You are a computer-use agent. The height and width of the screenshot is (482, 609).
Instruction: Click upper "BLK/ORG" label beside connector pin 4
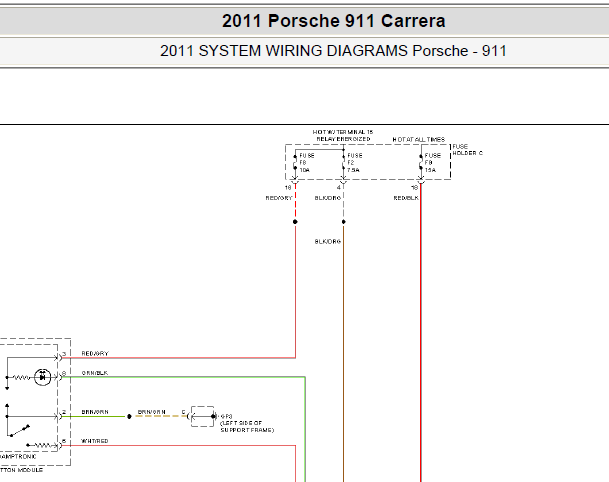click(327, 198)
